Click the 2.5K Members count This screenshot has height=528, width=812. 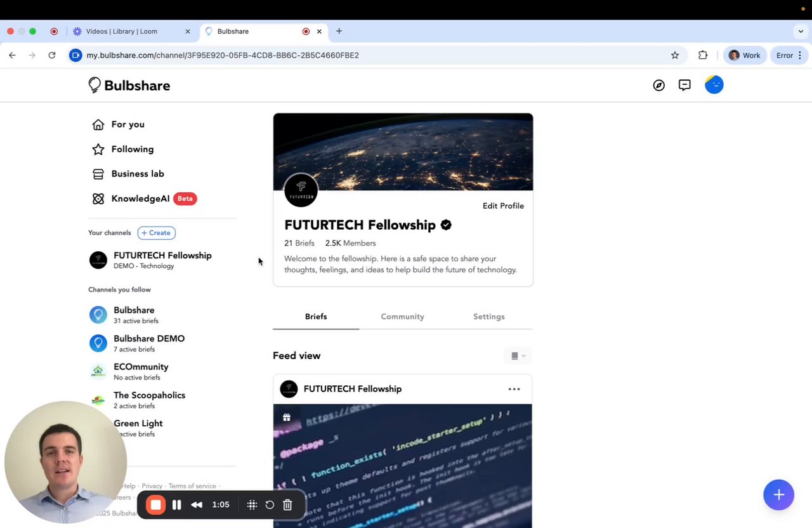[x=350, y=243]
